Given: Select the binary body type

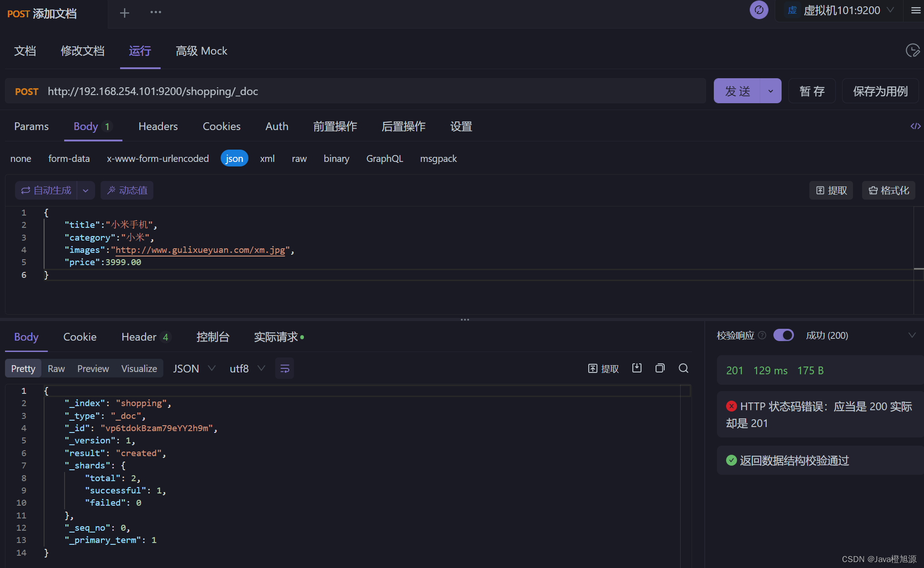Looking at the screenshot, I should 336,158.
